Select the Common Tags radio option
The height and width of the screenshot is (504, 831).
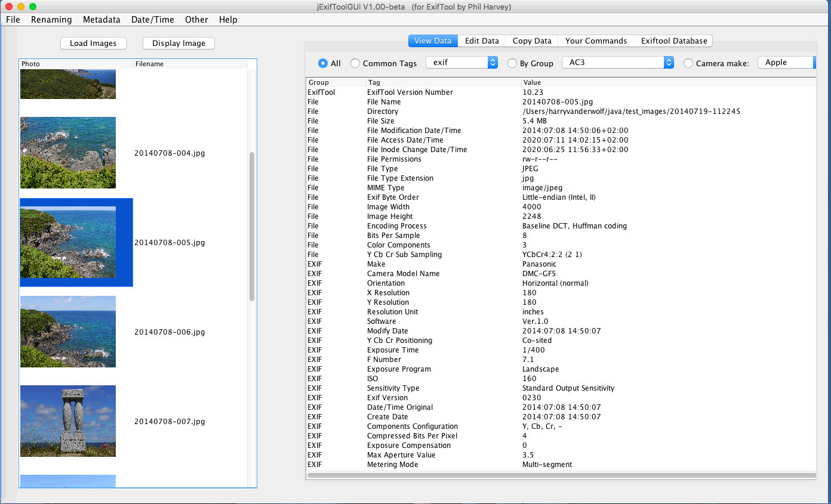tap(355, 63)
